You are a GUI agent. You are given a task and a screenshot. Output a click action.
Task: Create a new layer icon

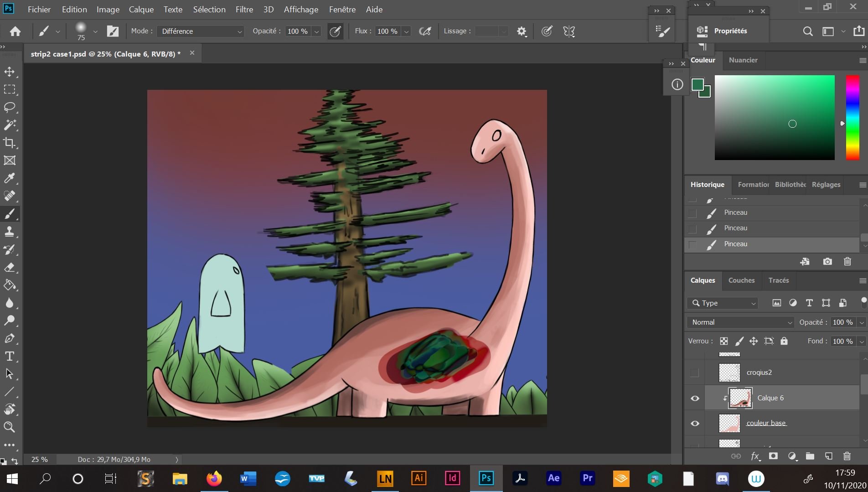point(828,456)
